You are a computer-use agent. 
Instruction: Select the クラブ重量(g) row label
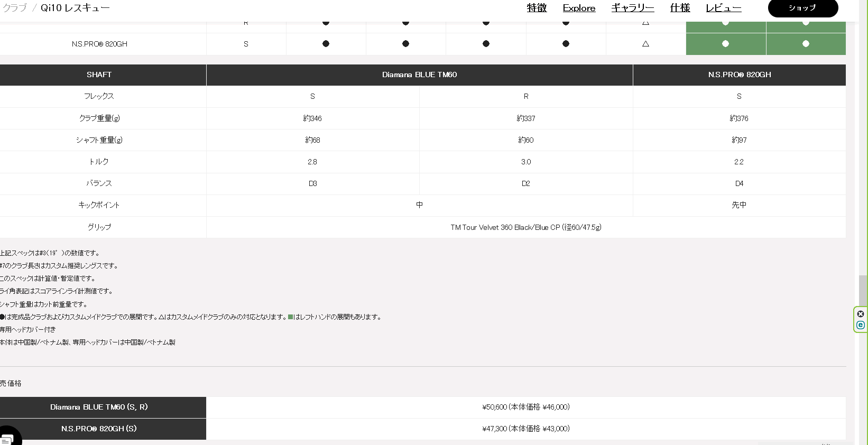coord(99,118)
